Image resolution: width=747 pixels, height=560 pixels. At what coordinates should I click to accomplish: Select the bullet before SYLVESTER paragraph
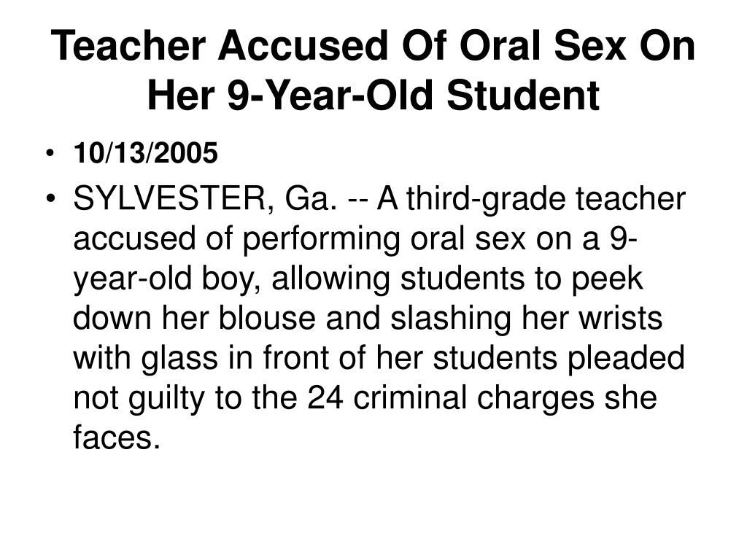coord(50,198)
